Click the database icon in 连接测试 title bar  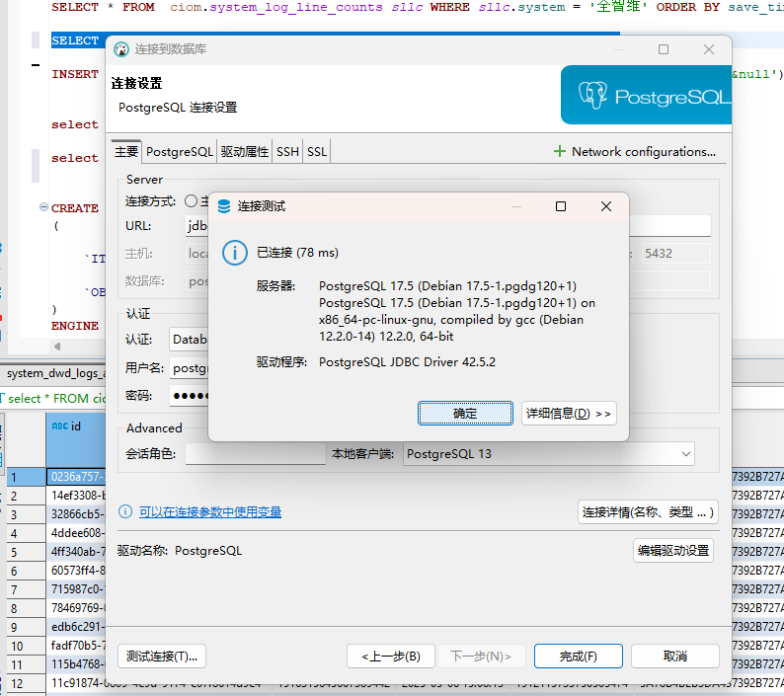pyautogui.click(x=224, y=206)
